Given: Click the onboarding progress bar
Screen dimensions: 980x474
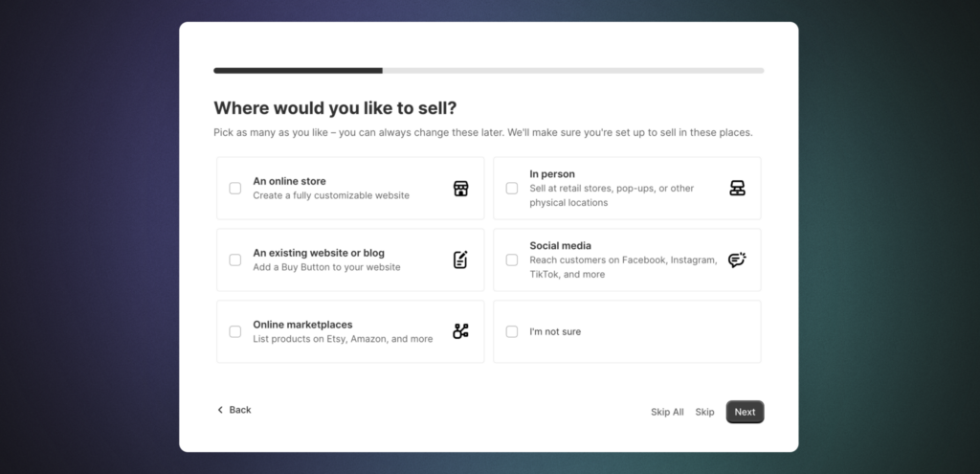Looking at the screenshot, I should [x=488, y=70].
